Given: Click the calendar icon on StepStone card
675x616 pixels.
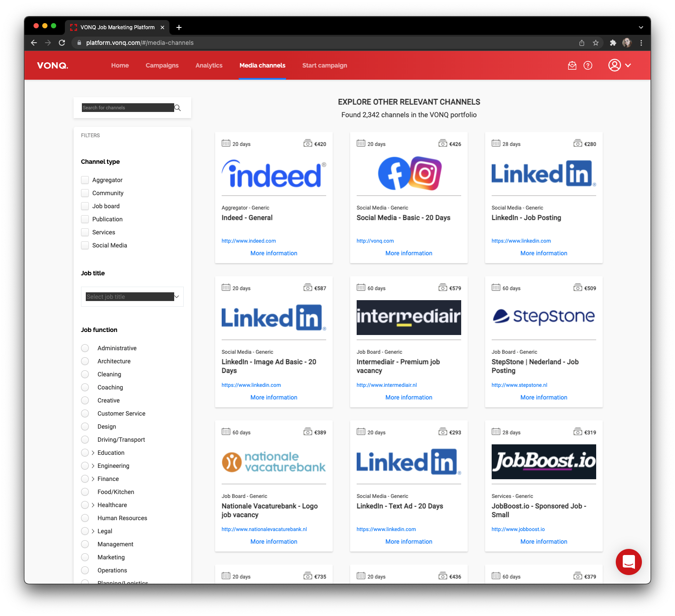Looking at the screenshot, I should 496,288.
